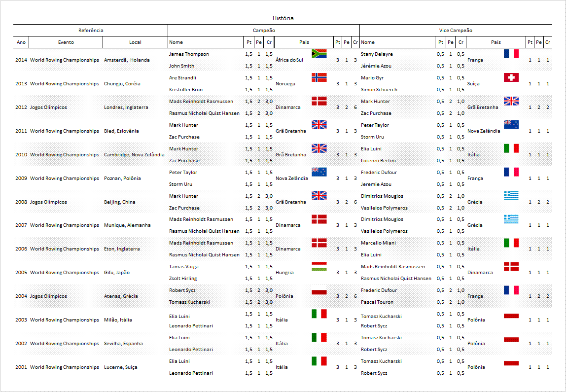This screenshot has width=566, height=392.
Task: Select the France flag in the 2004 row
Action: pyautogui.click(x=511, y=290)
